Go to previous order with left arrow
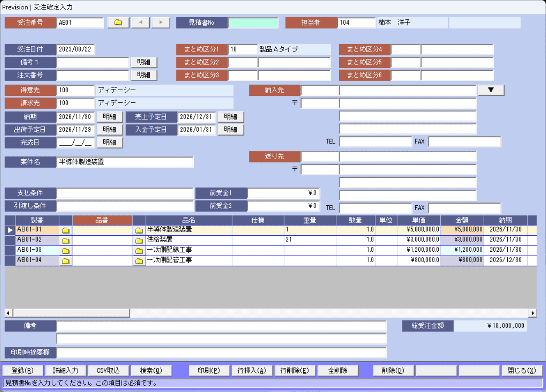546x392 pixels. click(140, 23)
